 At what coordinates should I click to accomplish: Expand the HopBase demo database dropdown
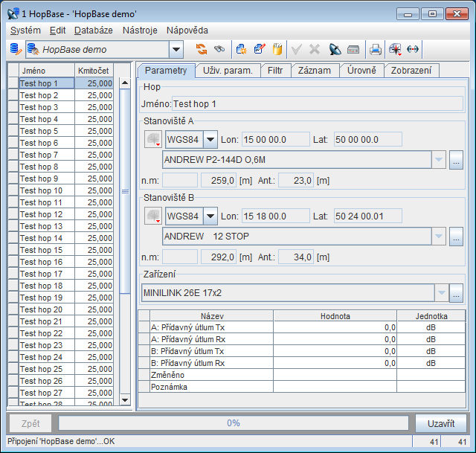click(x=176, y=50)
